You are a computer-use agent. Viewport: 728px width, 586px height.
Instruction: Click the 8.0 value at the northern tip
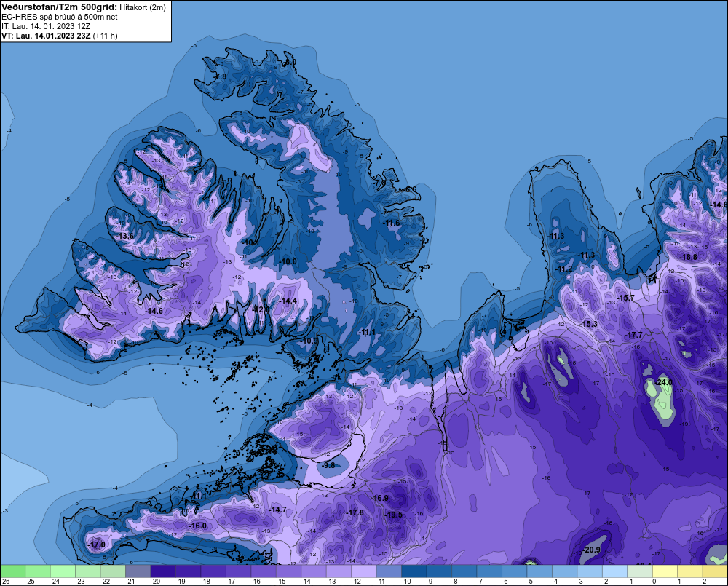pyautogui.click(x=290, y=62)
